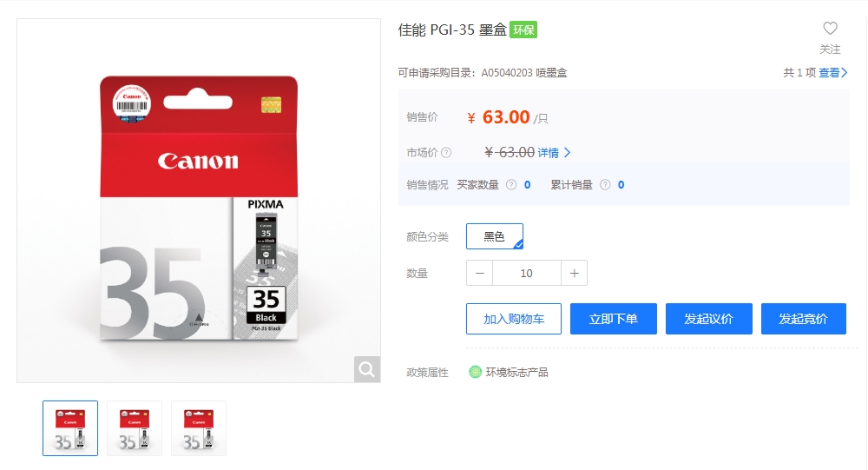The width and height of the screenshot is (868, 470).
Task: Click the 发起竞价 button
Action: pos(803,319)
